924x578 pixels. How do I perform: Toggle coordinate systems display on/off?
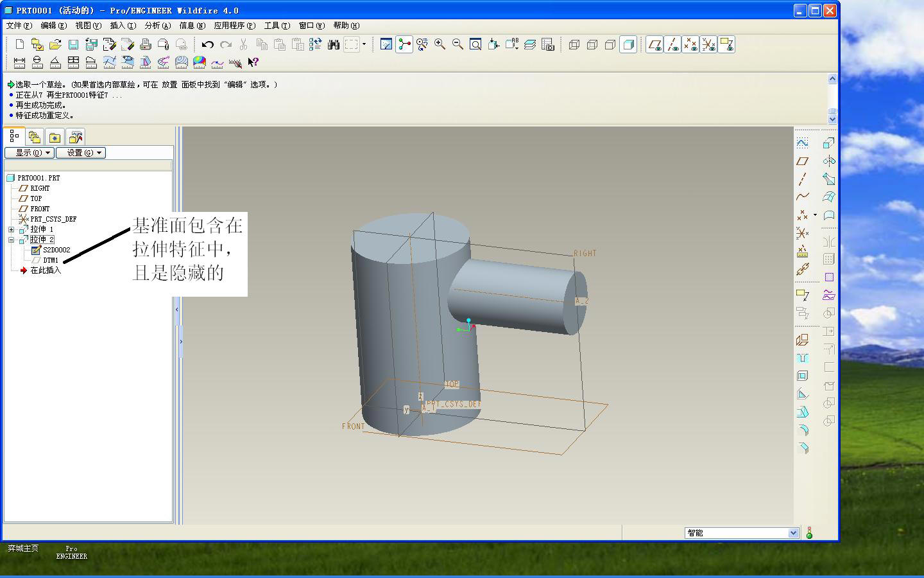pos(708,44)
